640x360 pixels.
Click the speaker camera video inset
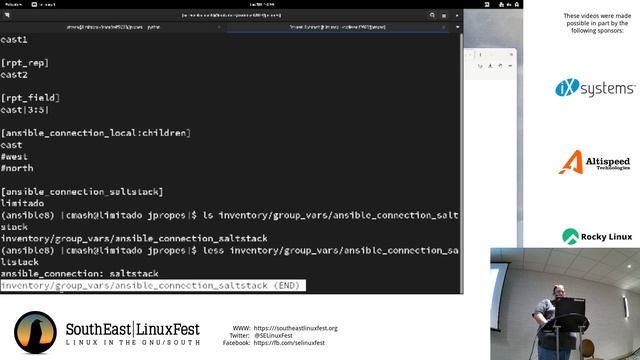[565, 304]
